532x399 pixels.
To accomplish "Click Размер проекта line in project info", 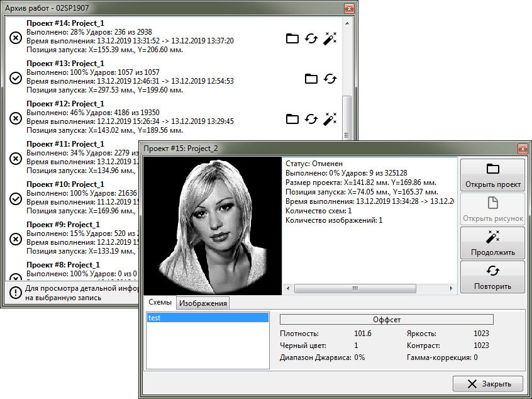I will (x=361, y=183).
